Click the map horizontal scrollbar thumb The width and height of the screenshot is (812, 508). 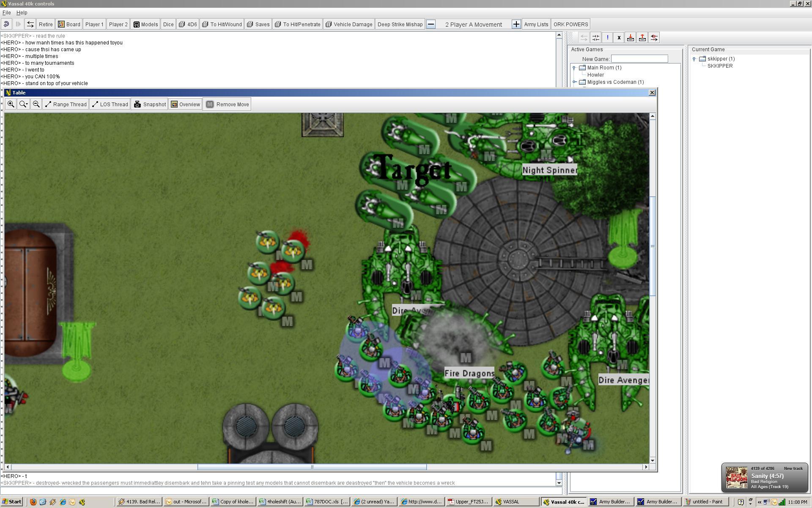tap(312, 467)
